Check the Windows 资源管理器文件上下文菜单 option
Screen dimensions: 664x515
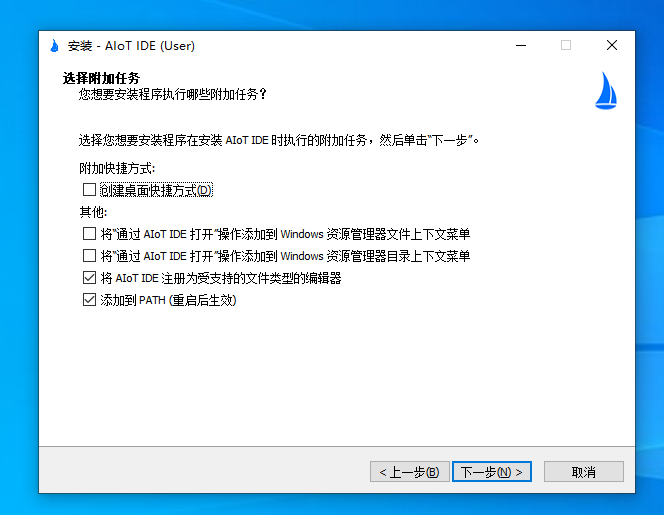pos(89,234)
